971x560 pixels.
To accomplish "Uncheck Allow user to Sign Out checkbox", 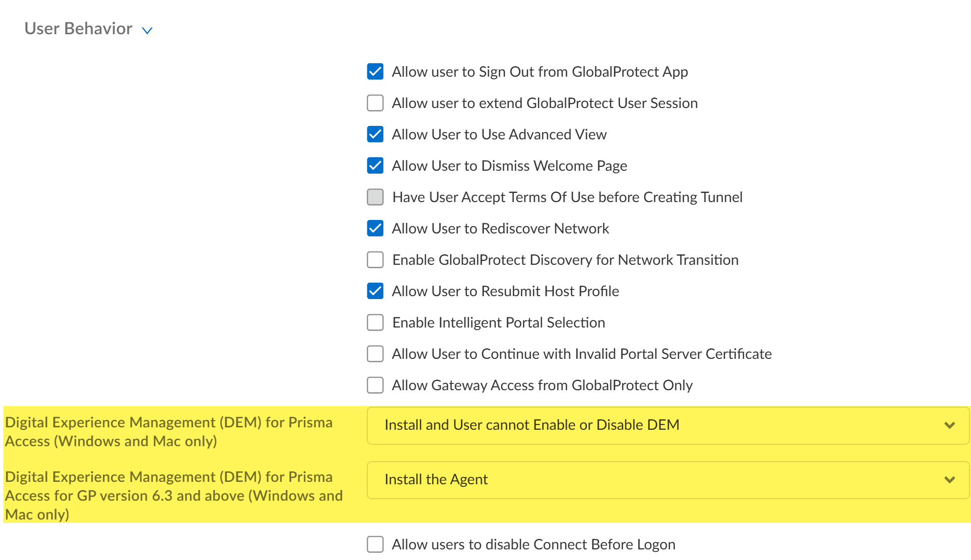I will point(375,71).
